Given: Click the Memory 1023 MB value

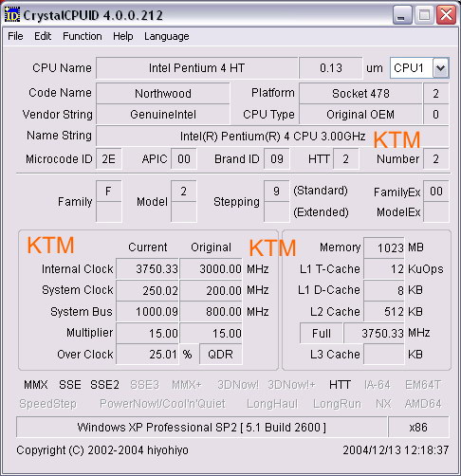Looking at the screenshot, I should click(x=384, y=247).
